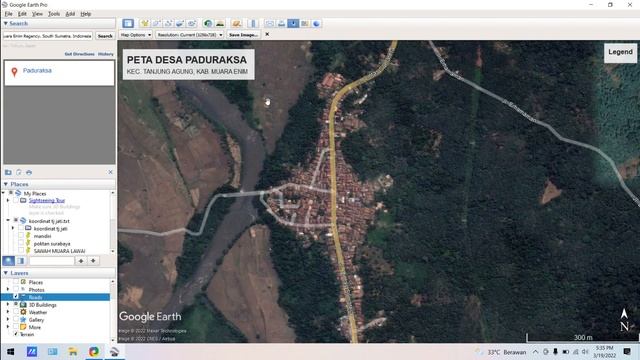Viewport: 640px width, 360px height.
Task: Copy search results with the clipboard icon
Action: 18,172
